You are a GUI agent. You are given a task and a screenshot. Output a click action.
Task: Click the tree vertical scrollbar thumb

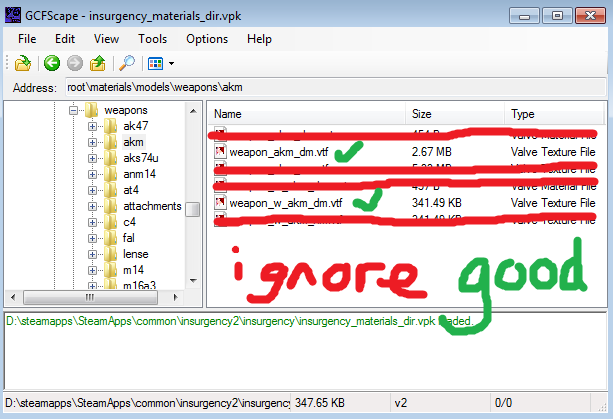point(192,209)
